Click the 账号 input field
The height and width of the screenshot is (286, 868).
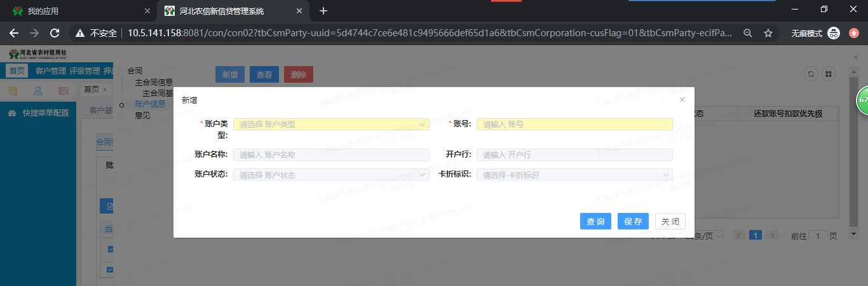574,125
